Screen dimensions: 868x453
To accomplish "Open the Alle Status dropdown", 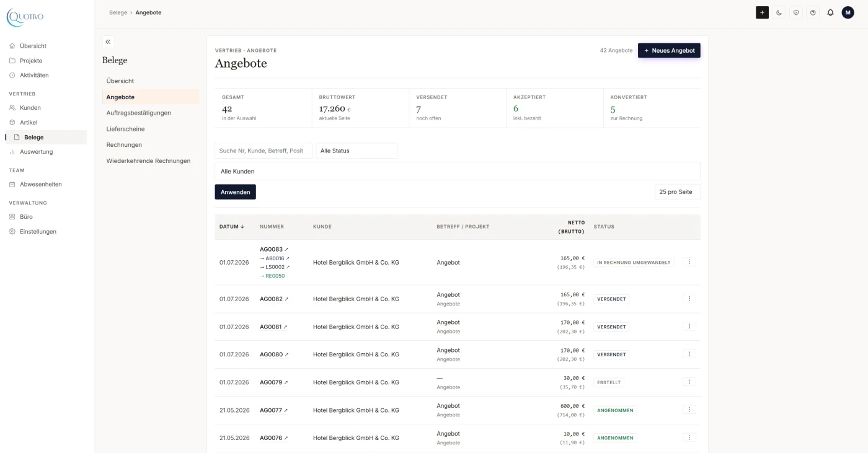I will tap(356, 151).
